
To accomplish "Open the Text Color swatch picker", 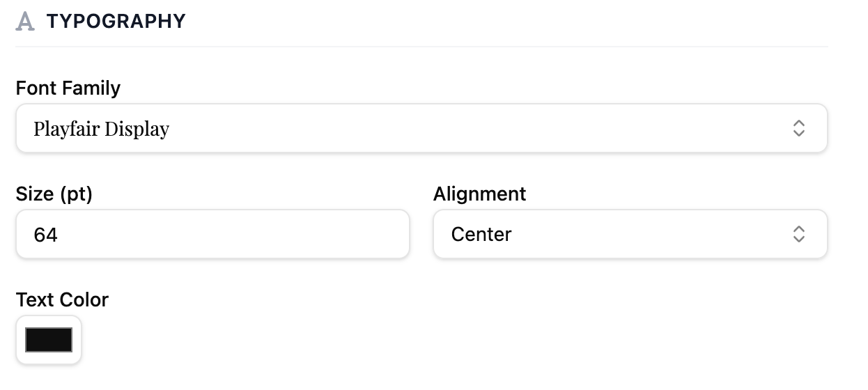I will pos(49,340).
